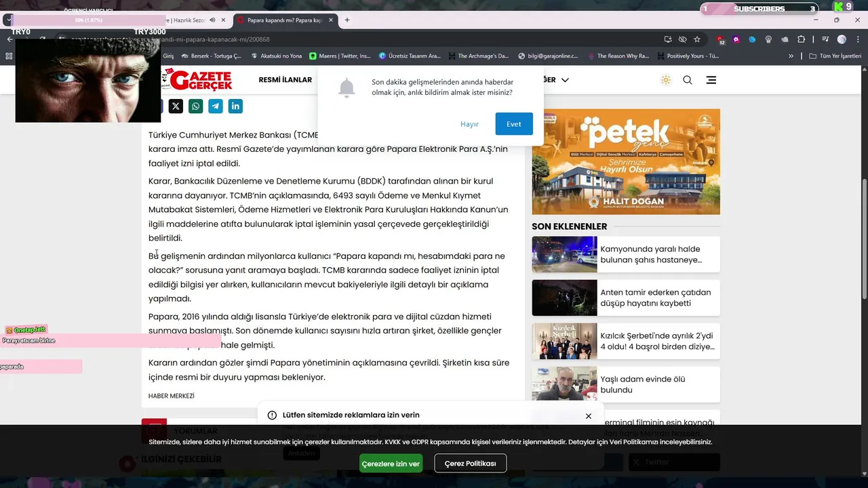
Task: Click the petek genç advertisement banner
Action: click(x=626, y=161)
